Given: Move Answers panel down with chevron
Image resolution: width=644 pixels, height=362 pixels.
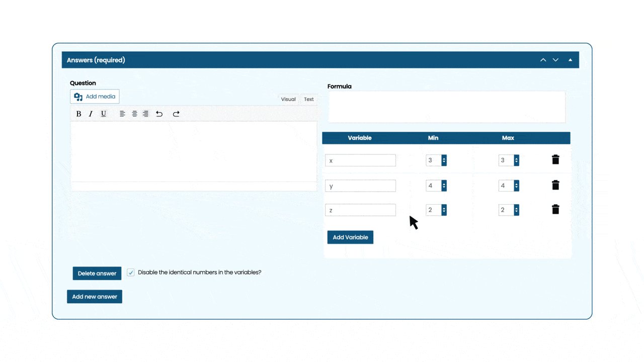Looking at the screenshot, I should click(556, 60).
